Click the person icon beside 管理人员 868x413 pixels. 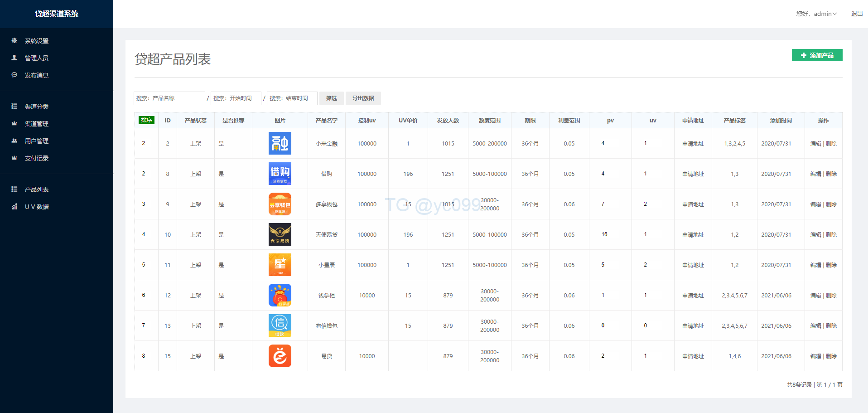(14, 58)
